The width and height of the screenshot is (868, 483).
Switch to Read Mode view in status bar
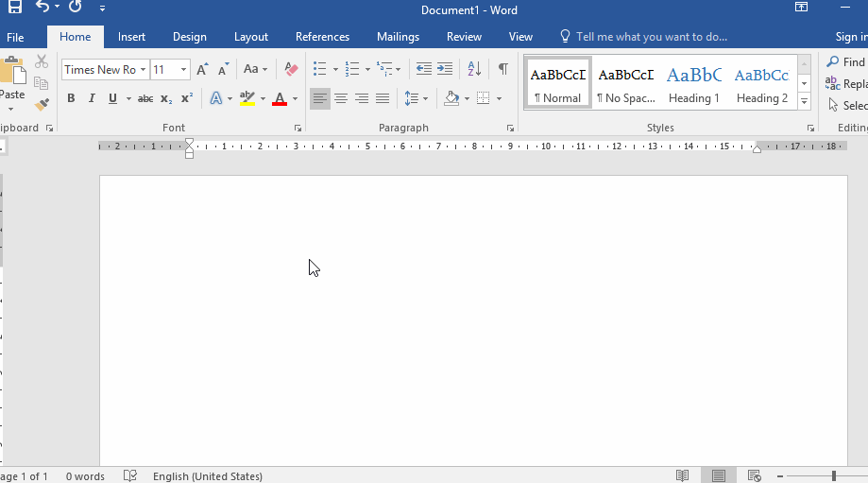tap(682, 475)
